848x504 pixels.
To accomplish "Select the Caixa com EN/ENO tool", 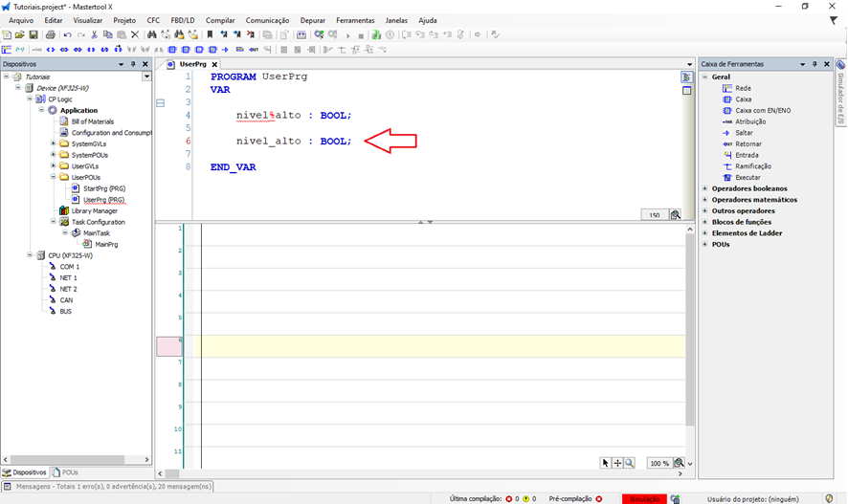I will (762, 110).
